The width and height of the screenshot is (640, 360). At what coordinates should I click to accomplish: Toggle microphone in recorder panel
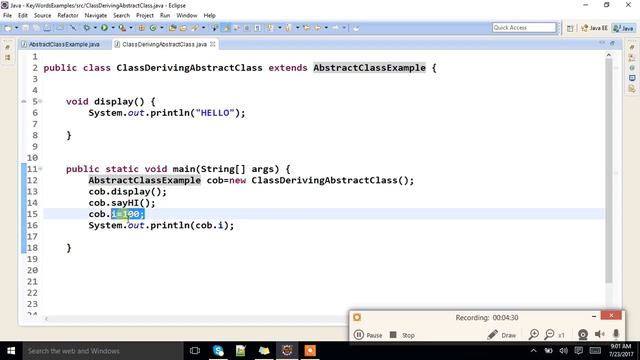tap(616, 335)
